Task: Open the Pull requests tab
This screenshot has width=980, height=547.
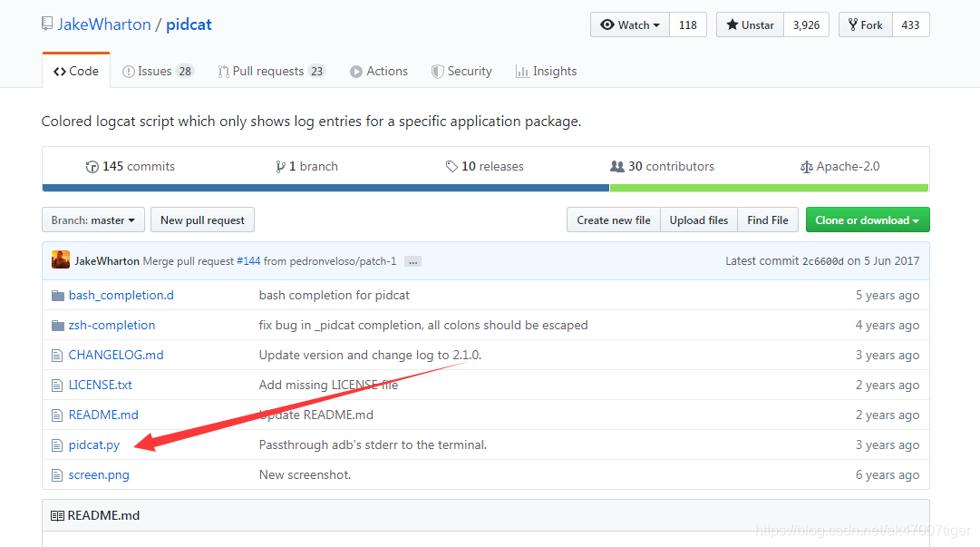Action: pos(271,72)
